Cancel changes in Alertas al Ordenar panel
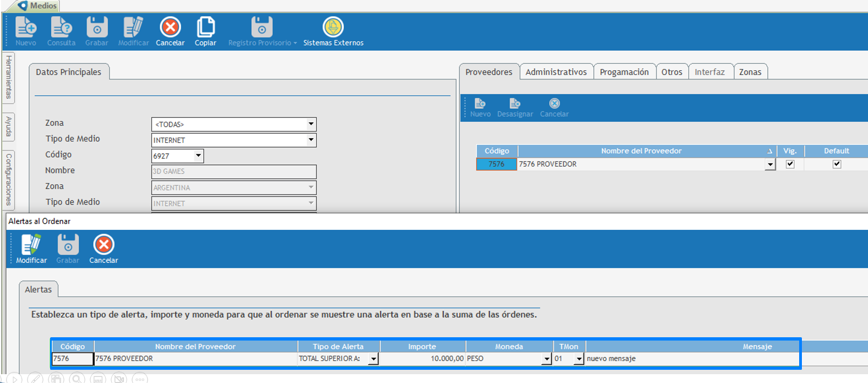868x383 pixels. tap(104, 249)
